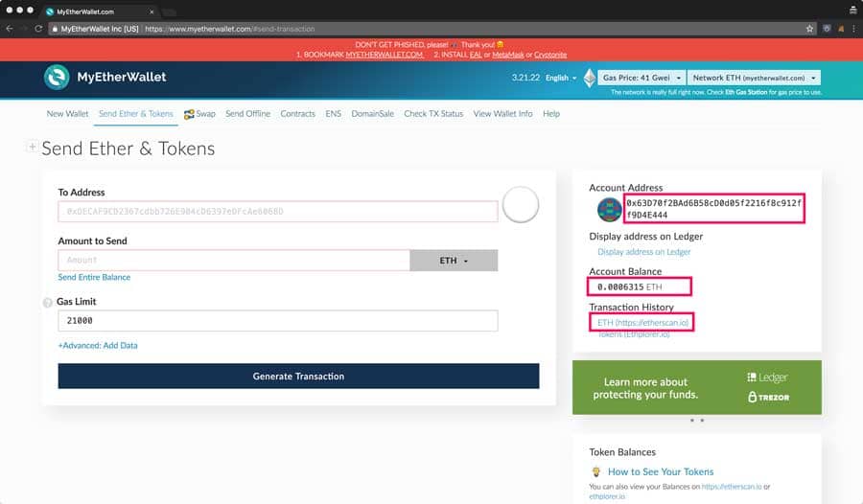Open the New Wallet tab
The image size is (863, 504).
(x=67, y=114)
